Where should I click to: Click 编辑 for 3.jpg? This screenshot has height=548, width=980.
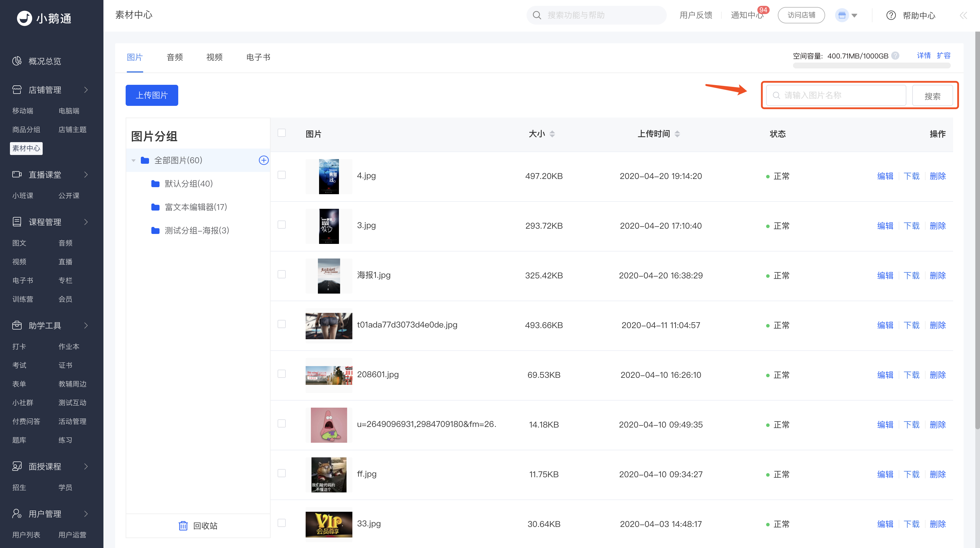pos(885,226)
